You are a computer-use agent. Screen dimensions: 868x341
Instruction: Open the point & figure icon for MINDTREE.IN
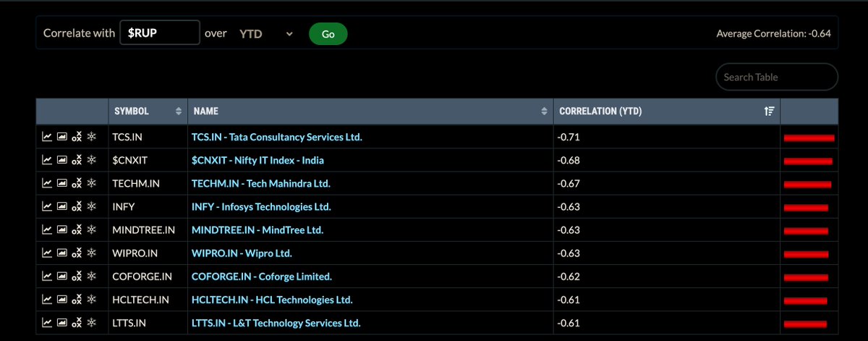click(77, 230)
